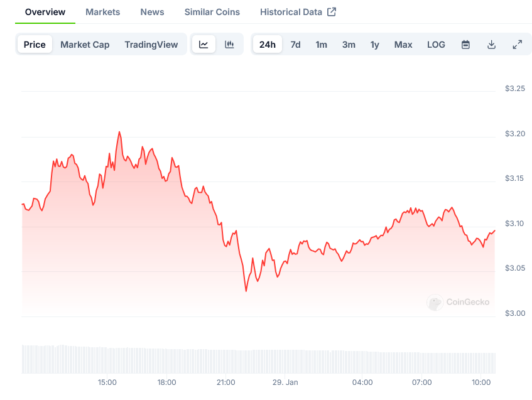Expand chart to fullscreen
The image size is (532, 400).
517,45
